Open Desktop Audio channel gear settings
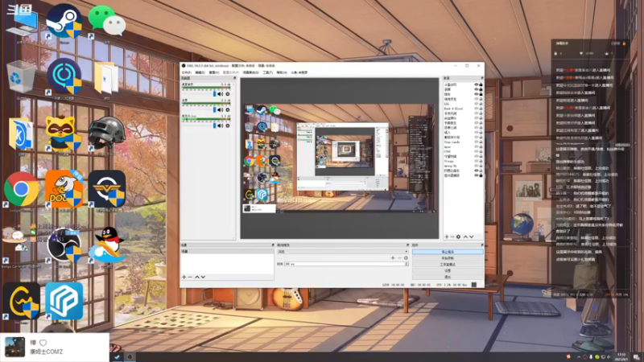Viewport: 644px width, 362px height. point(228,94)
